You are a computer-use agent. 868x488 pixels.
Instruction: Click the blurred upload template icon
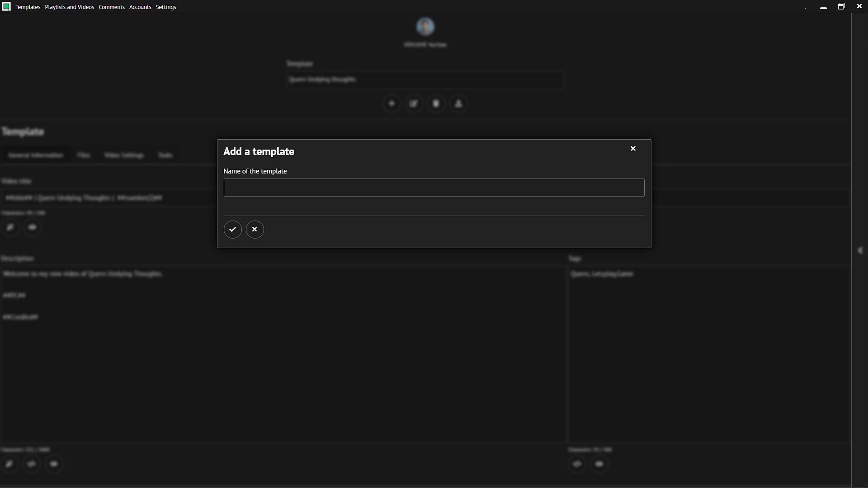(x=458, y=103)
